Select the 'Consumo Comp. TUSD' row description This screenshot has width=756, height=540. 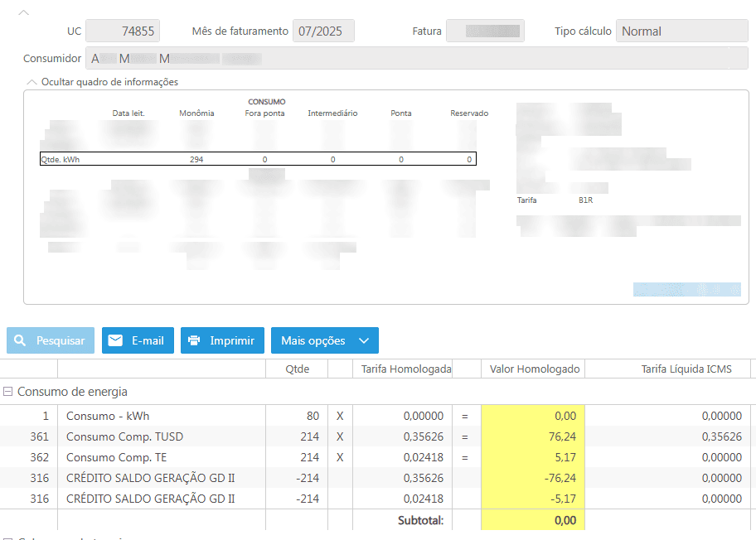[x=125, y=436]
